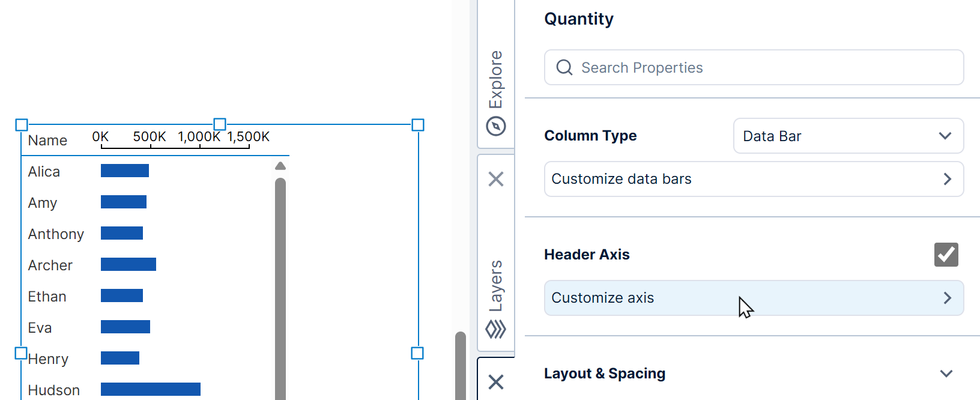This screenshot has height=400, width=980.
Task: Click the Explore compass icon
Action: coord(496,126)
